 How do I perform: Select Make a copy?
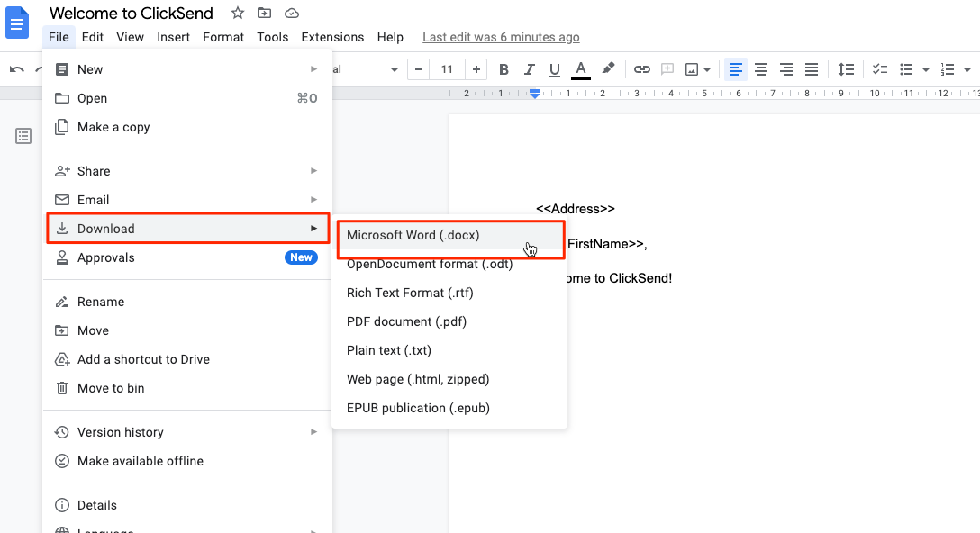click(186, 127)
